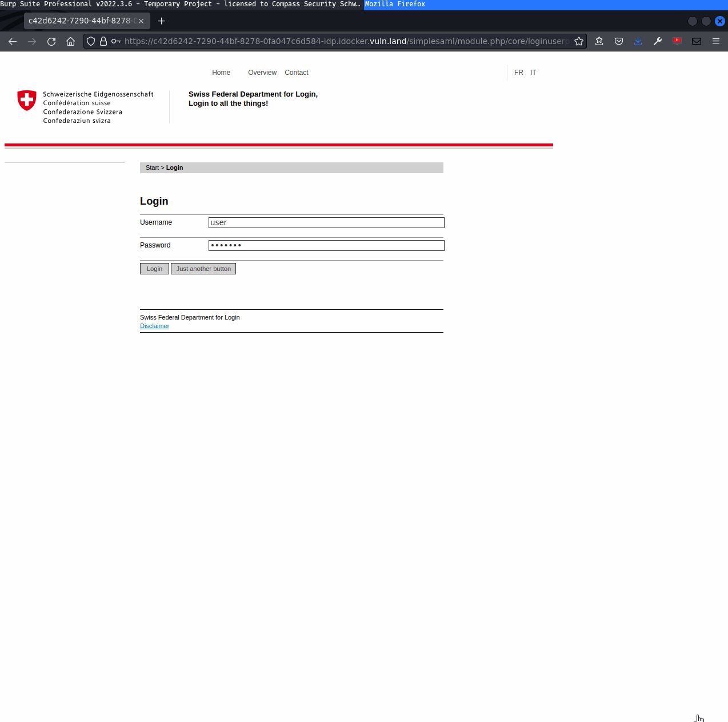Click the connection lock icon
The image size is (728, 722).
coord(103,41)
